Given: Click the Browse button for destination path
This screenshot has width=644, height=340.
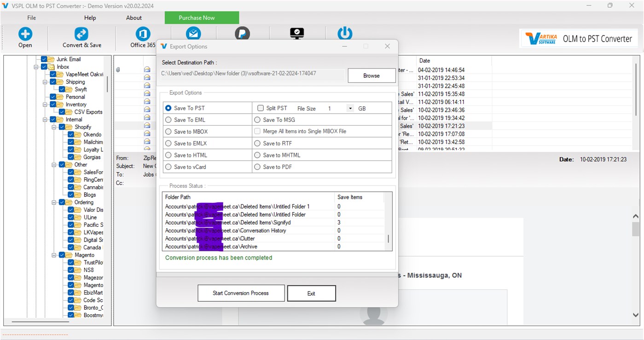Looking at the screenshot, I should click(371, 75).
